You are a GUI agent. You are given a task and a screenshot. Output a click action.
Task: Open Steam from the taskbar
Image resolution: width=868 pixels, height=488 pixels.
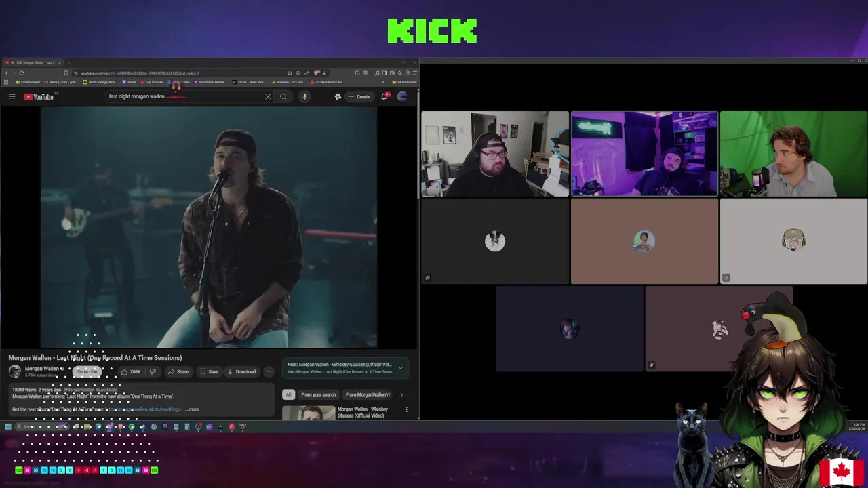142,427
